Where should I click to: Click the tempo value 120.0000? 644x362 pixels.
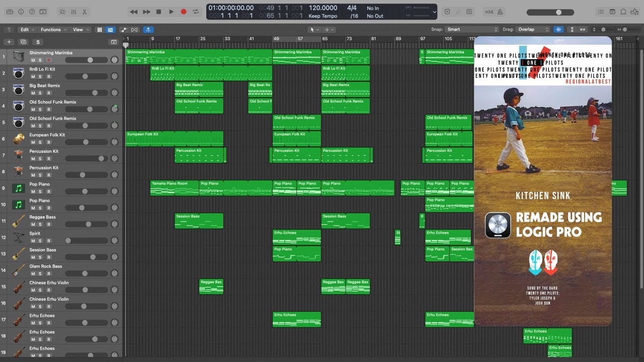click(323, 8)
